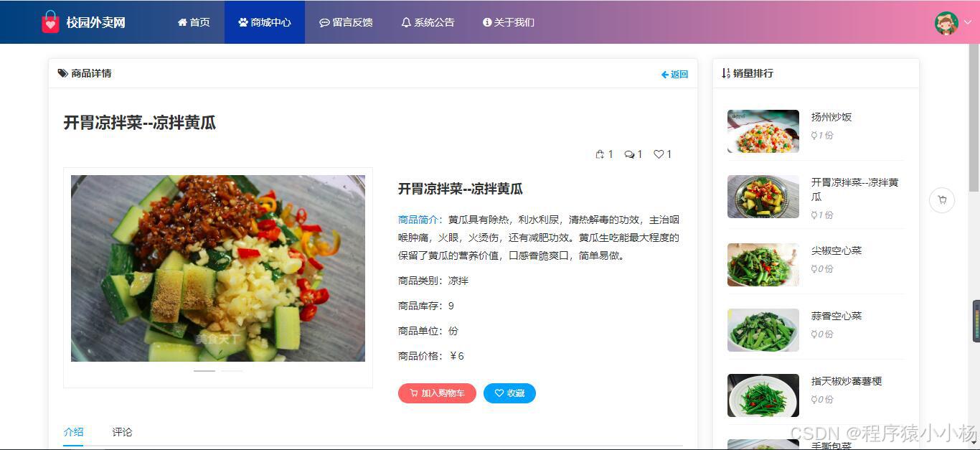The width and height of the screenshot is (980, 450).
Task: Select second carousel indicator under product image
Action: (x=232, y=371)
